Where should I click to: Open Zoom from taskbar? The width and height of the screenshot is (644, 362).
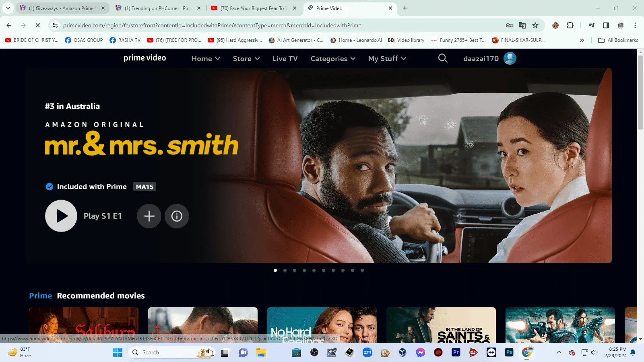click(x=367, y=353)
